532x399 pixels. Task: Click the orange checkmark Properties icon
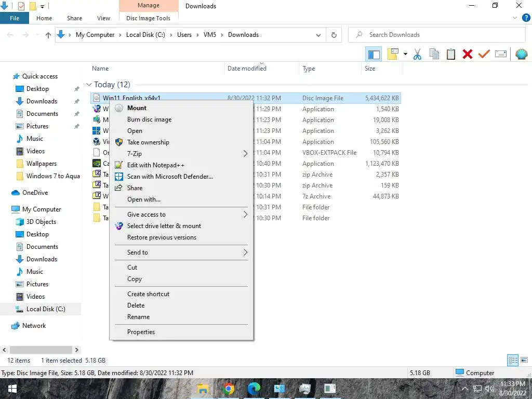coord(484,54)
